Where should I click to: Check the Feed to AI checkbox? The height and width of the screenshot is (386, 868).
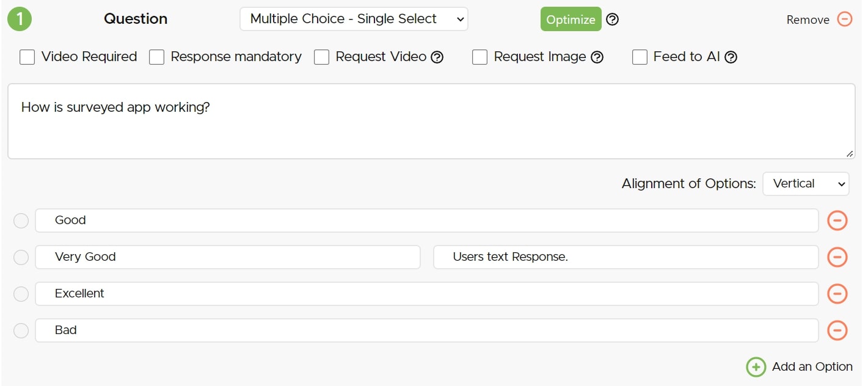[640, 57]
